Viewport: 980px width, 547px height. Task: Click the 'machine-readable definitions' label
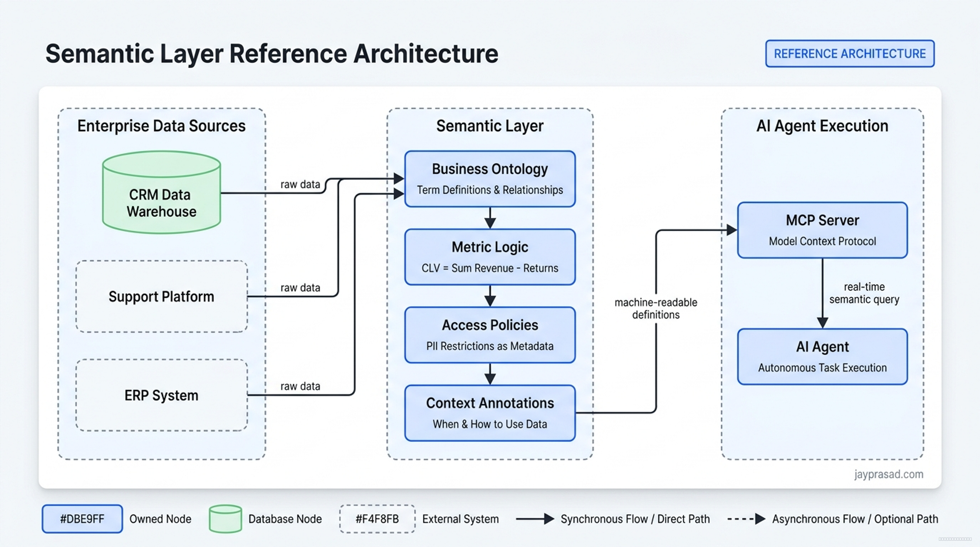(x=656, y=309)
